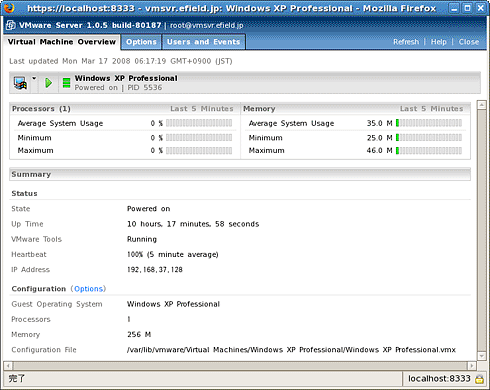Click the horizontal scrollbar left arrow
The image size is (490, 390).
pos(8,366)
